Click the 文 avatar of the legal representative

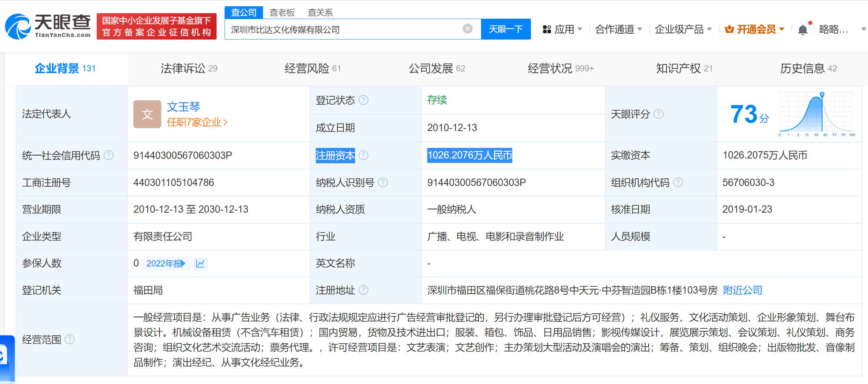147,114
